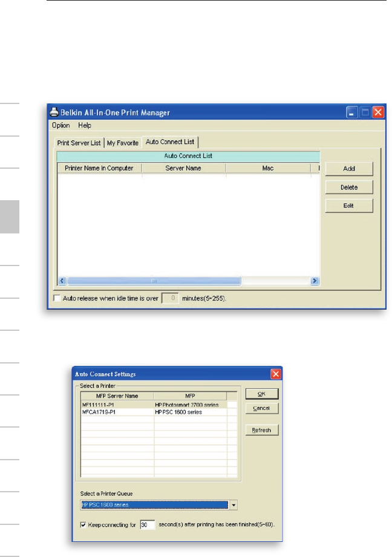Viewport: 392px width, 557px height.
Task: Enable Auto release when idle checkbox
Action: pos(57,298)
